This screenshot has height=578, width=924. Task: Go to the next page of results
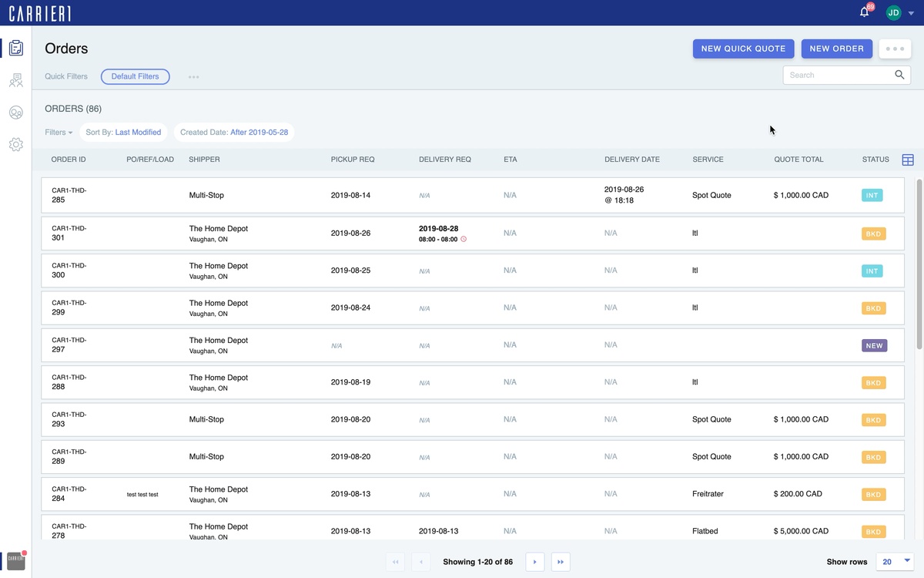pos(535,562)
